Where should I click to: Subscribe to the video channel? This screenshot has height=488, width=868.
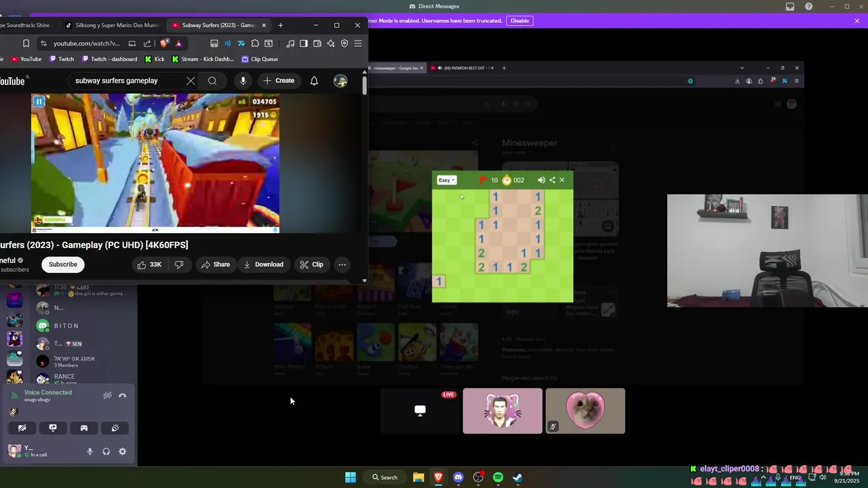[x=62, y=264]
